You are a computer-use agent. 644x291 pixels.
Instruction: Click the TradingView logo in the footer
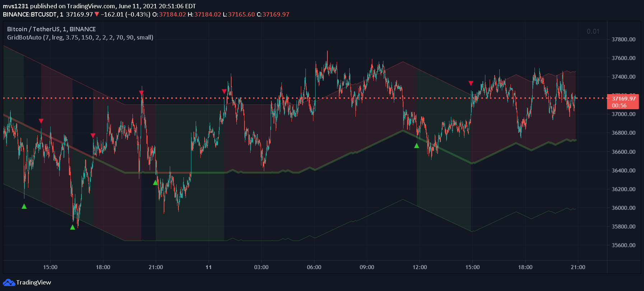coord(27,282)
